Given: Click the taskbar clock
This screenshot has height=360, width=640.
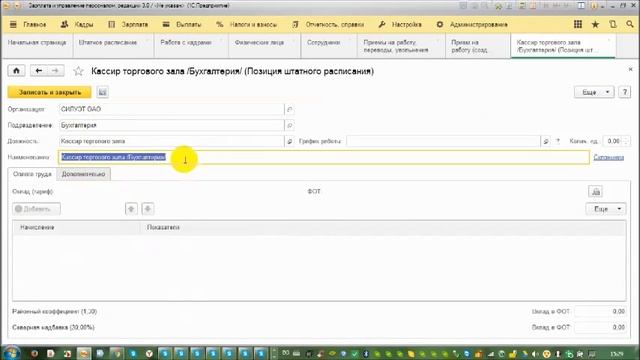Looking at the screenshot, I should (x=617, y=353).
